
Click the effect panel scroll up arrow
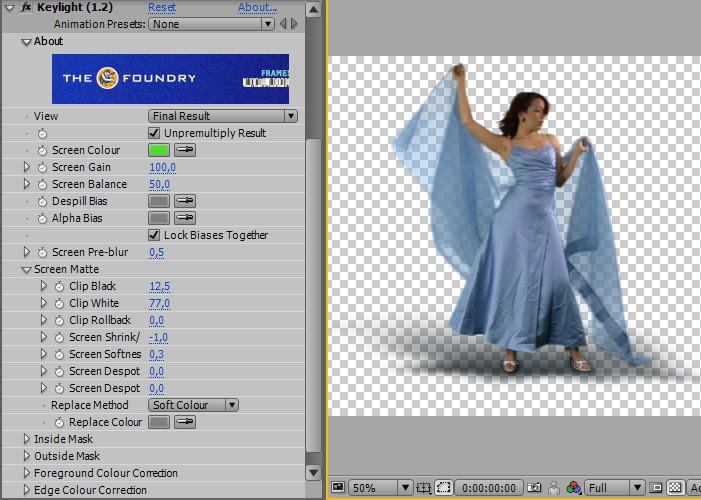pyautogui.click(x=314, y=9)
